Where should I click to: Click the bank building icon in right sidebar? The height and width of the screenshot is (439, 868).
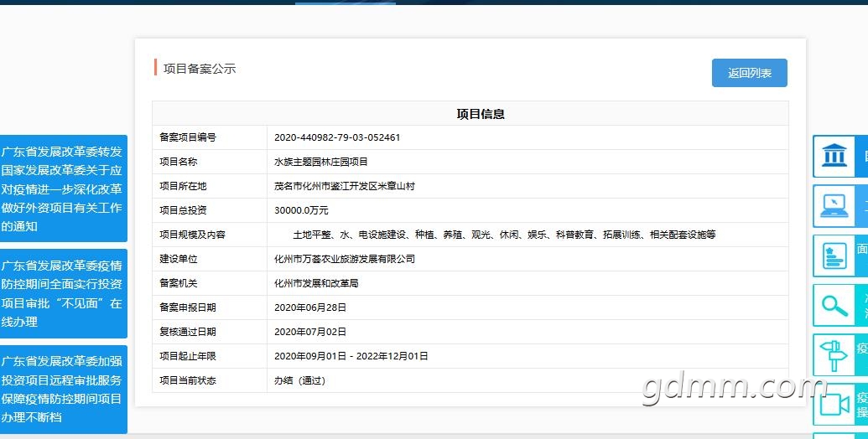[x=834, y=157]
